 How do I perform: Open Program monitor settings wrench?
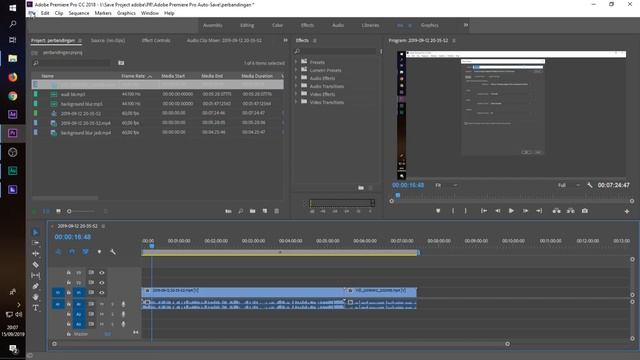590,185
